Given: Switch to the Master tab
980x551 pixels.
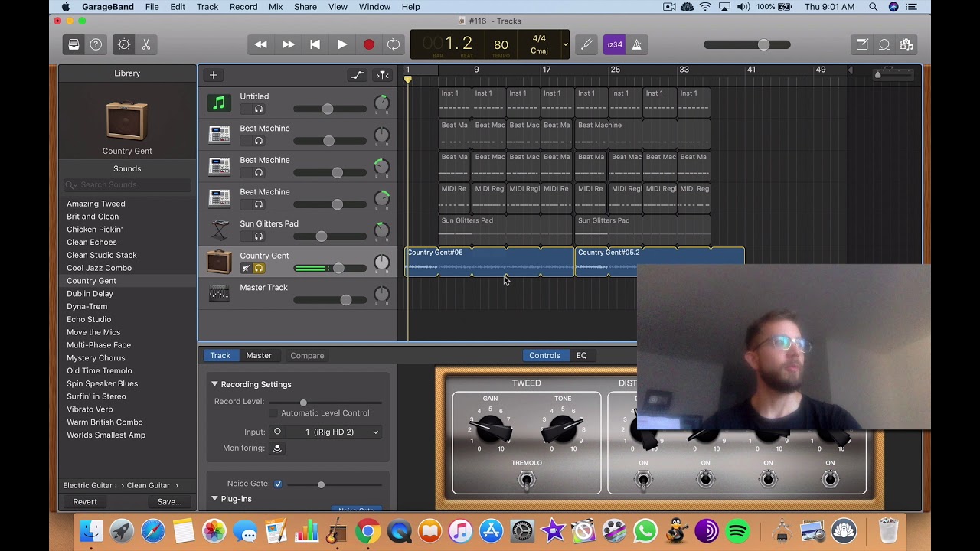Looking at the screenshot, I should point(259,355).
